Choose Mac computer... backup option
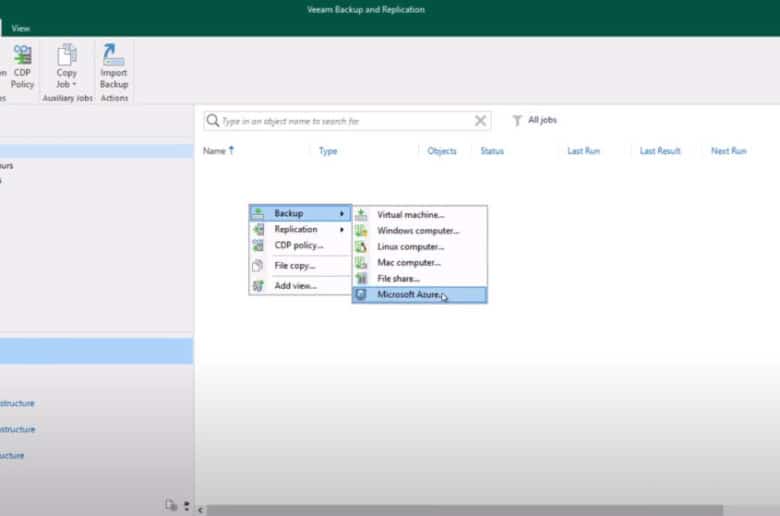Image resolution: width=780 pixels, height=516 pixels. click(x=420, y=263)
